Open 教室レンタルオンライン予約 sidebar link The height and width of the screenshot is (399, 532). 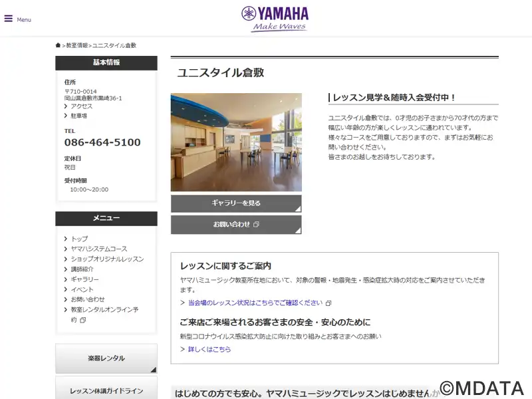(104, 315)
